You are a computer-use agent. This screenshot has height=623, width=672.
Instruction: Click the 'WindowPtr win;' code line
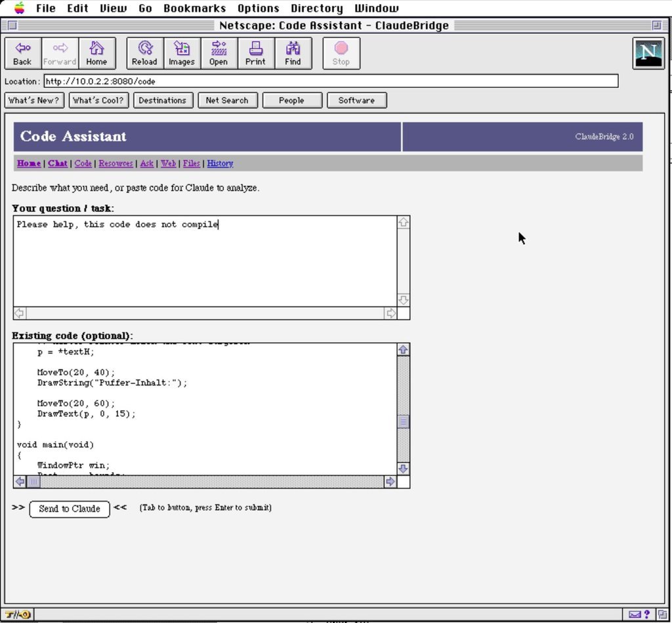click(73, 465)
